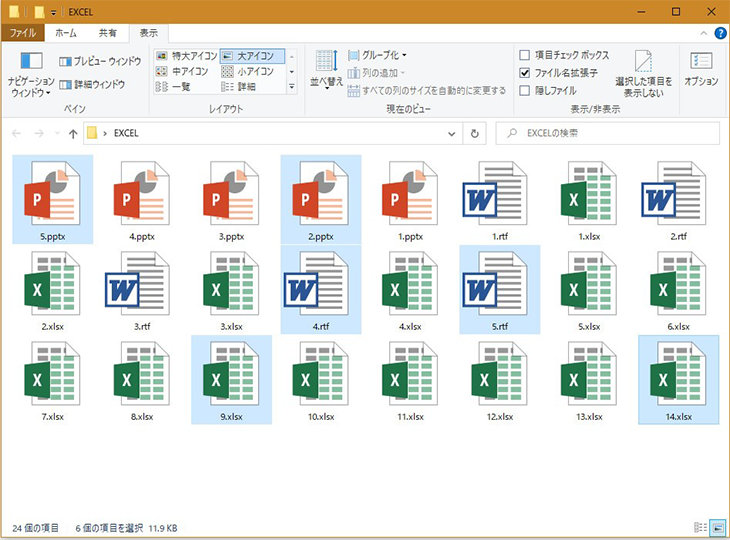The width and height of the screenshot is (730, 540).
Task: Select the 12.xlsx file icon
Action: tap(499, 374)
